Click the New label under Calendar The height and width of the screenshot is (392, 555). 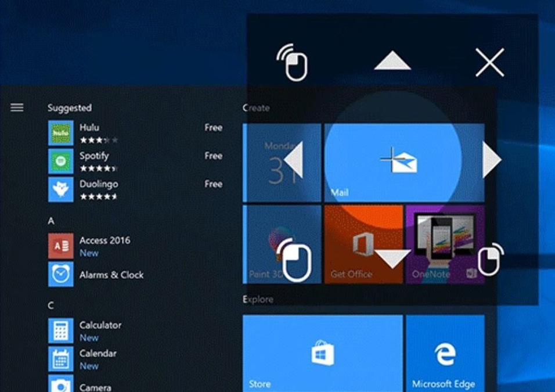pos(89,366)
